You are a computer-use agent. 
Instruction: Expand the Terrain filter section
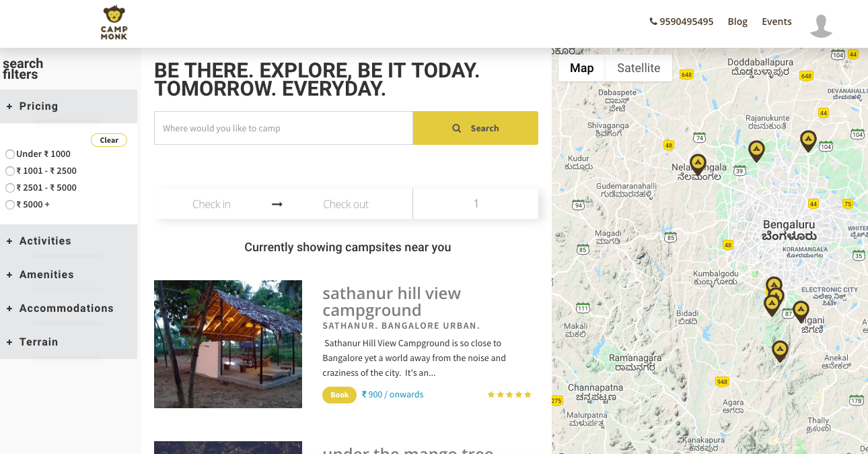tap(38, 342)
